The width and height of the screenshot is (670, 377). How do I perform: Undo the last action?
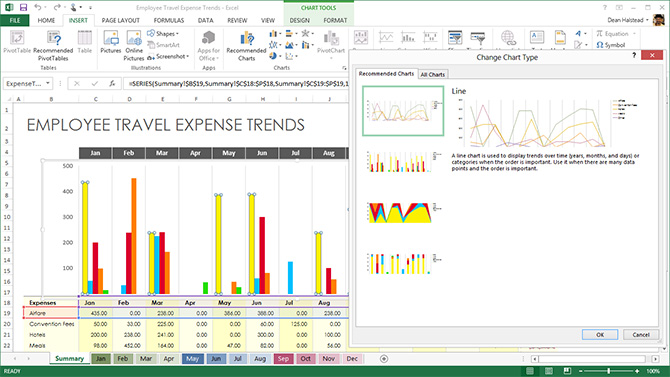click(38, 7)
